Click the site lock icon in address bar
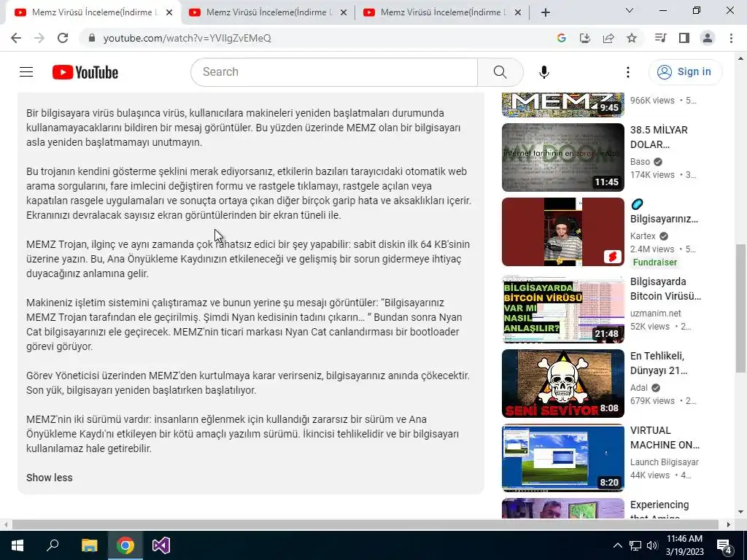The image size is (747, 560). (92, 38)
